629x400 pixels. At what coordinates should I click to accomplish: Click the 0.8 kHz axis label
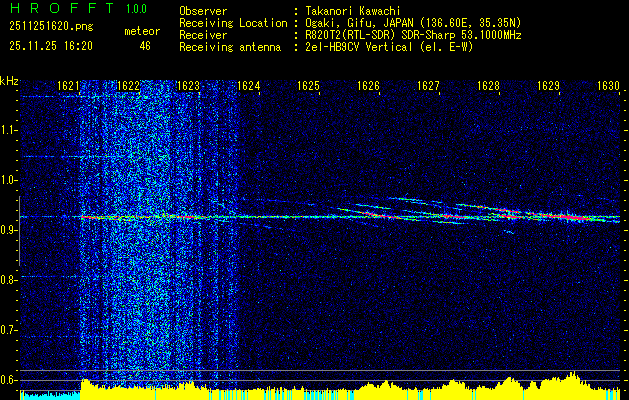click(9, 280)
